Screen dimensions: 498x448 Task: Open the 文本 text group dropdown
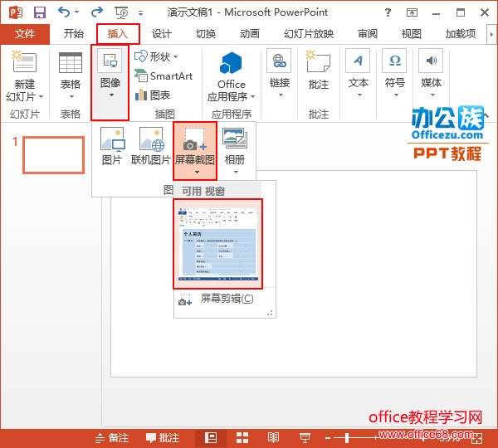click(x=359, y=74)
